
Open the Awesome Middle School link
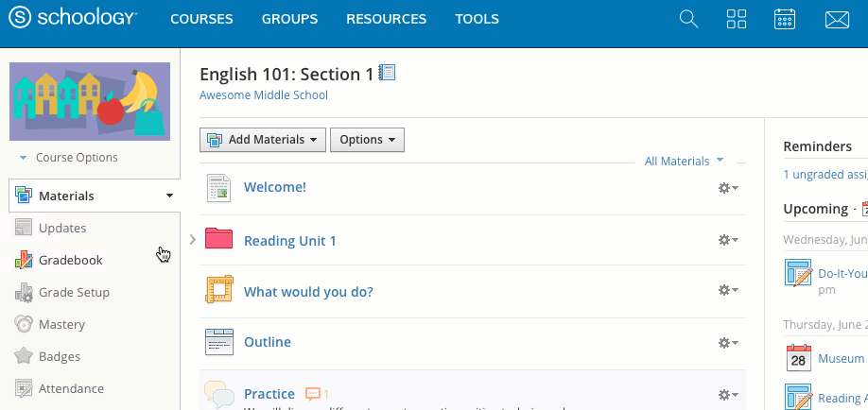pyautogui.click(x=264, y=95)
